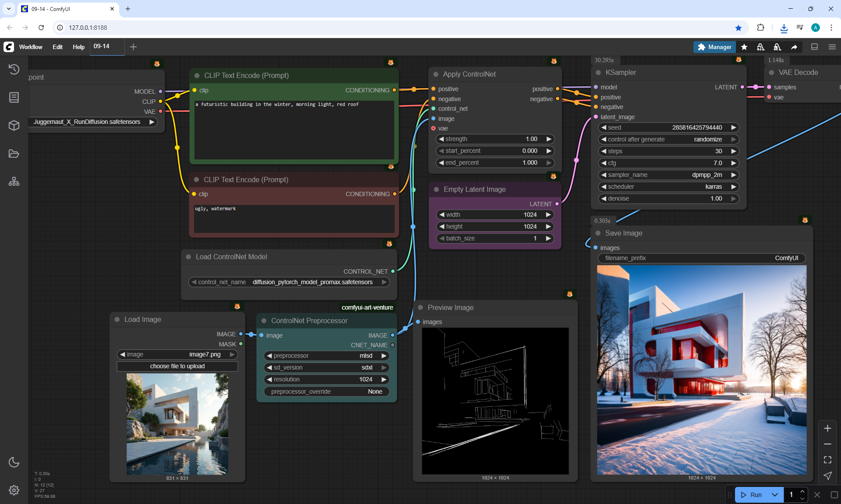Toggle the dark theme moon icon
The image size is (841, 504).
pyautogui.click(x=14, y=462)
